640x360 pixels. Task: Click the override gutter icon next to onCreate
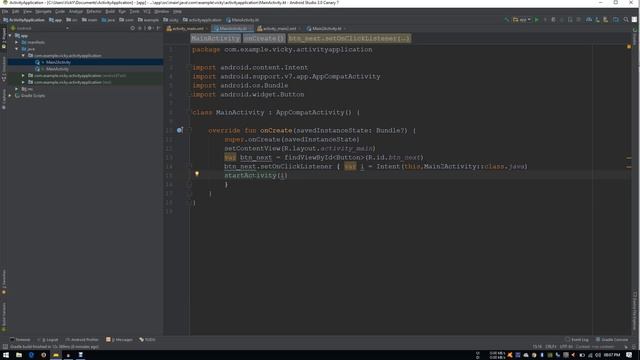click(x=180, y=130)
